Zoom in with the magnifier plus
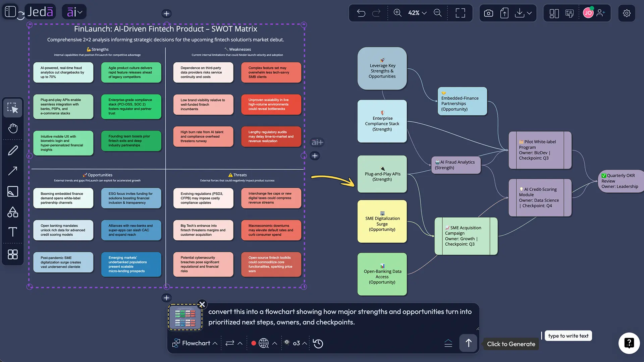644x362 pixels. pyautogui.click(x=397, y=13)
